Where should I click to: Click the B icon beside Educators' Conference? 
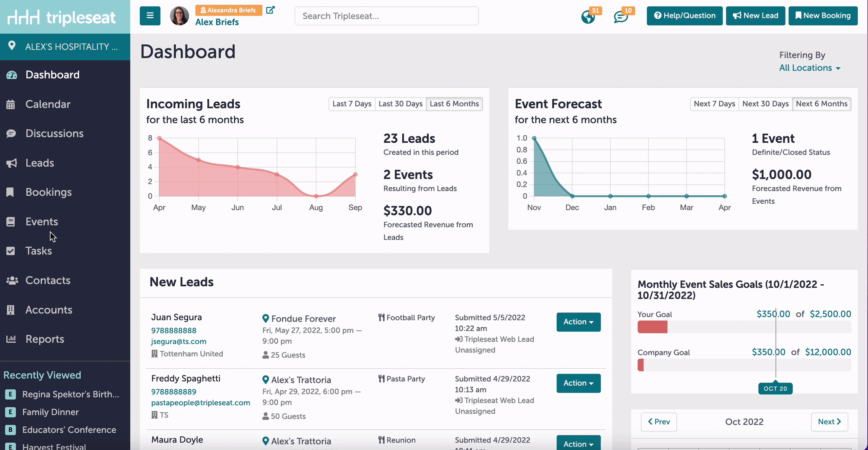[x=11, y=430]
